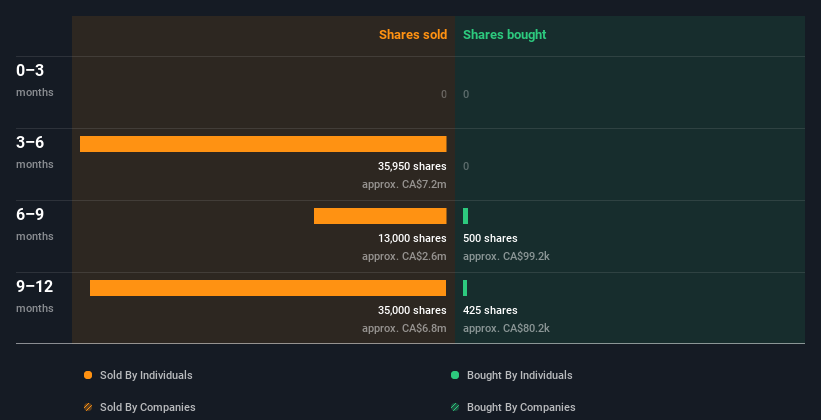Image resolution: width=821 pixels, height=420 pixels.
Task: Select the orange 3–6 months sold bar
Action: click(263, 144)
